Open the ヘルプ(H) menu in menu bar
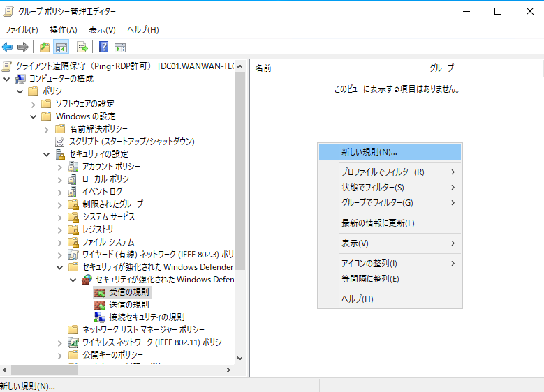Image resolution: width=544 pixels, height=392 pixels. click(x=143, y=30)
